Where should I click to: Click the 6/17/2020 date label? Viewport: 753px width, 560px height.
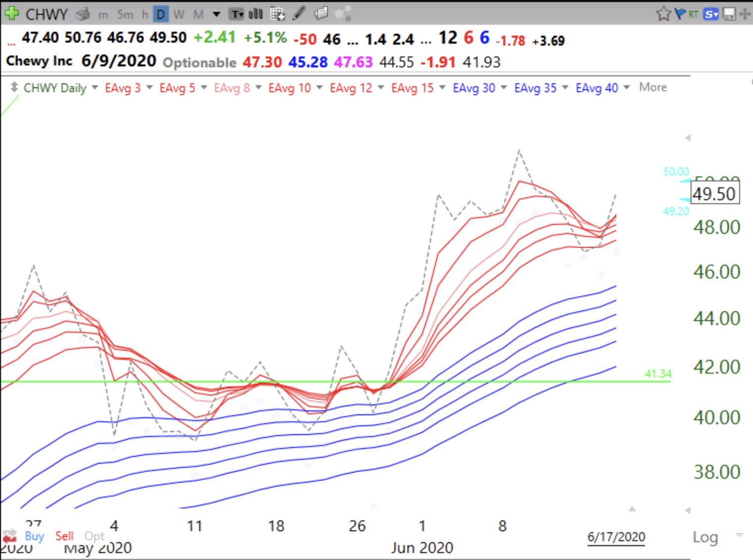tap(616, 537)
